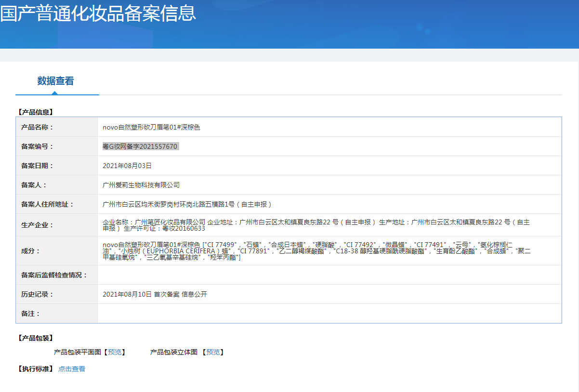The height and width of the screenshot is (392, 579).
Task: Click the 备案人住所地址 row label
Action: coord(48,204)
